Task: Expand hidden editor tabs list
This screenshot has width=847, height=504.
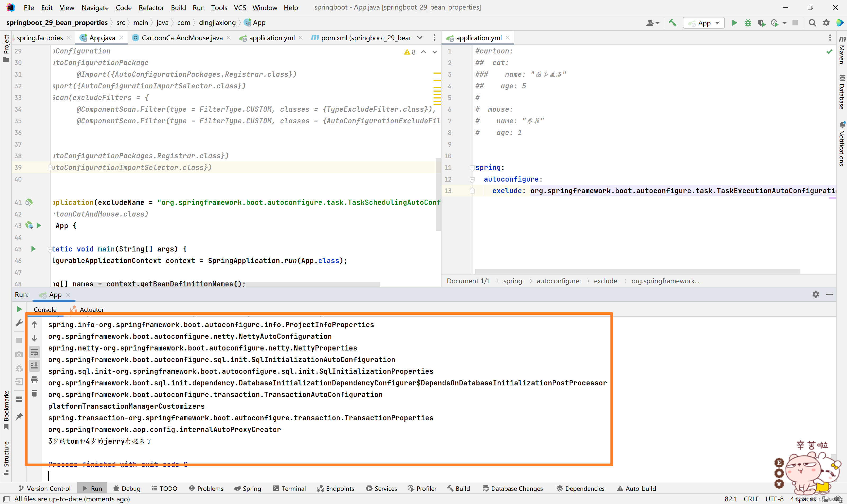Action: pos(420,38)
